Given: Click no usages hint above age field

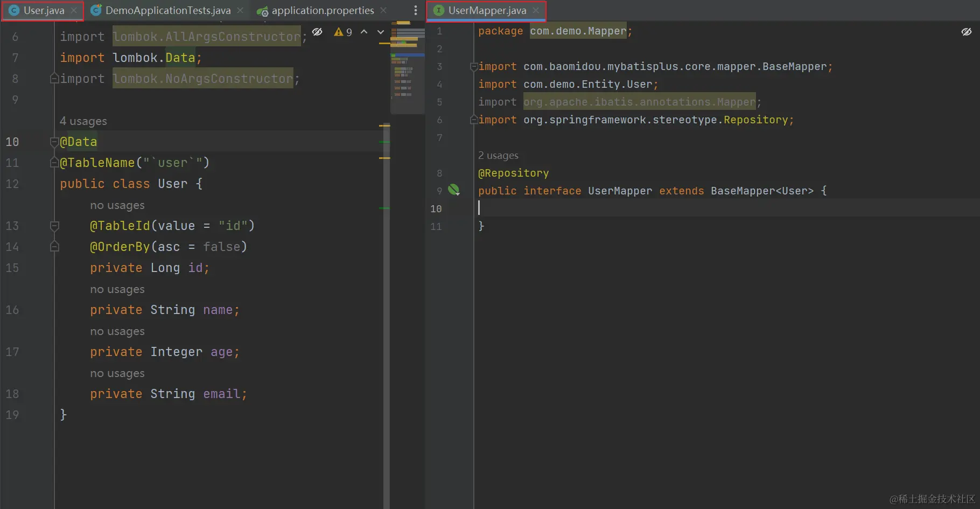Looking at the screenshot, I should [x=117, y=331].
